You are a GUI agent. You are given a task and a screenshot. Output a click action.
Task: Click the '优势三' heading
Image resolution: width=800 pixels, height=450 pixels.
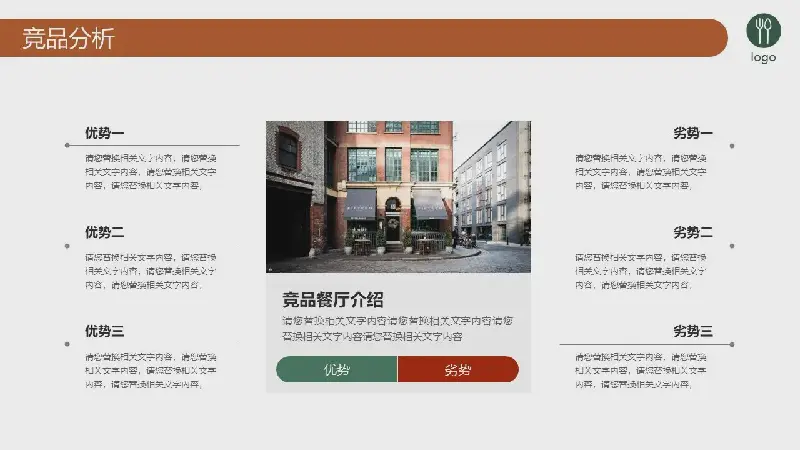pos(105,331)
